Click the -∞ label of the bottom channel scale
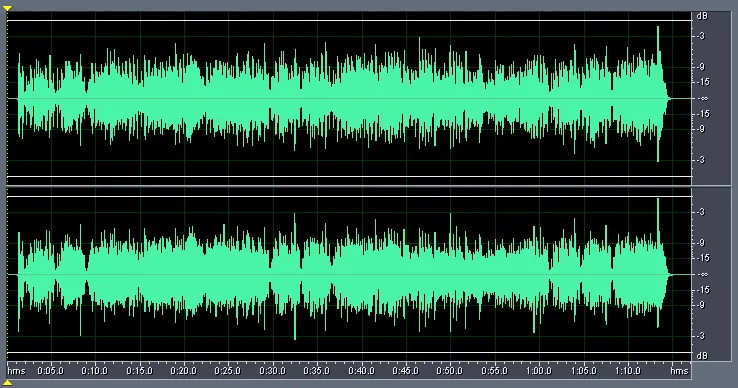Screen dimensions: 738x388 [x=704, y=275]
